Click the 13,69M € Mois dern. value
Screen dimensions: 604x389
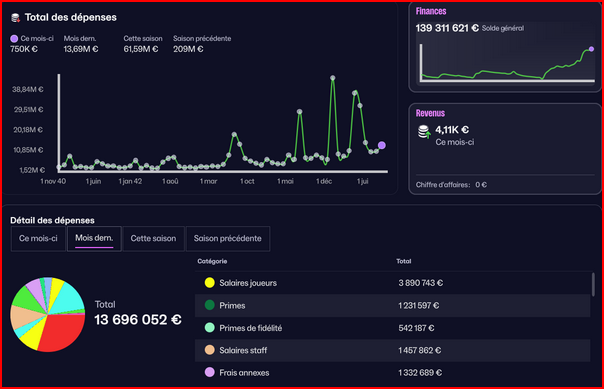click(x=81, y=49)
